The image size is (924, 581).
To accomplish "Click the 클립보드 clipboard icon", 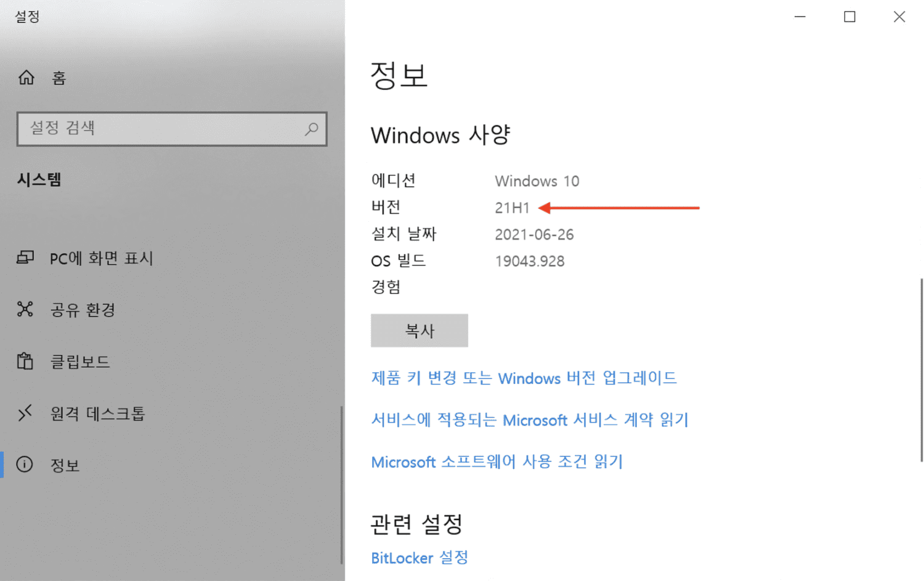I will click(25, 361).
